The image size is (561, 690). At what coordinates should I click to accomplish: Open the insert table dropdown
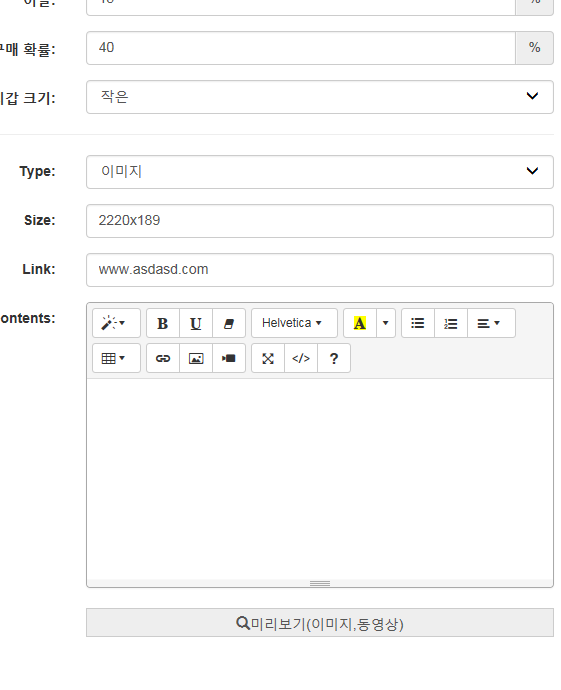pos(116,358)
